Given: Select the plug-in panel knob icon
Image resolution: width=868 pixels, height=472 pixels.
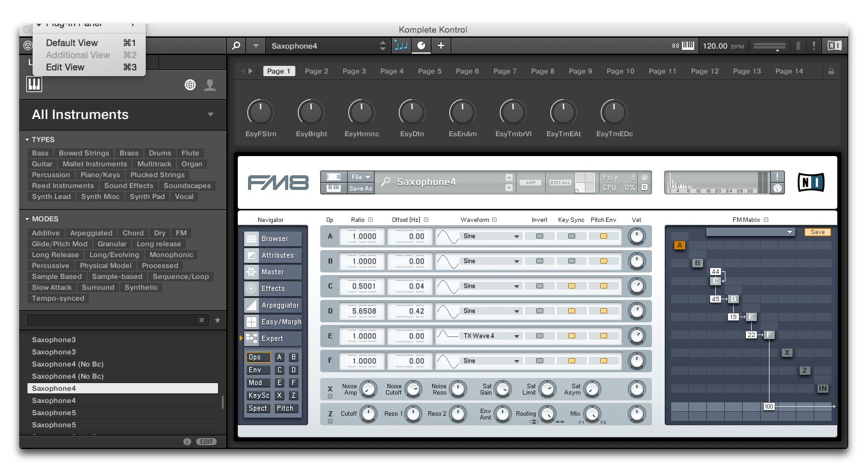Looking at the screenshot, I should point(421,46).
